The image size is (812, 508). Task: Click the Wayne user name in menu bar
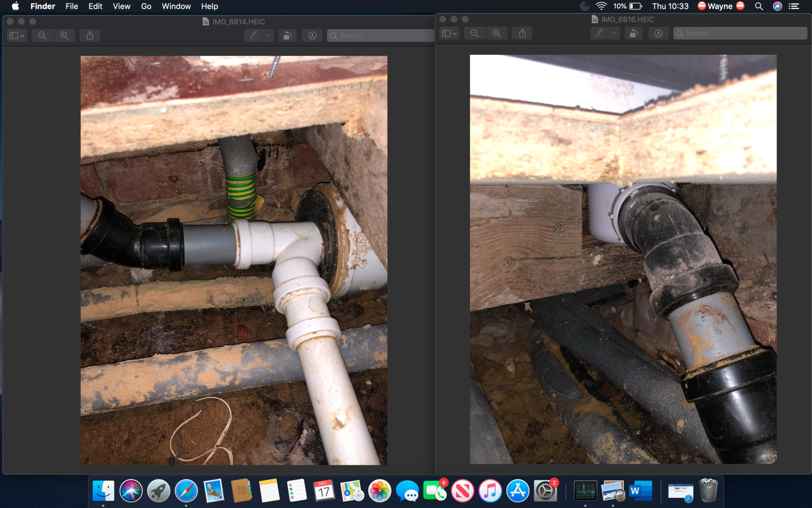[720, 6]
